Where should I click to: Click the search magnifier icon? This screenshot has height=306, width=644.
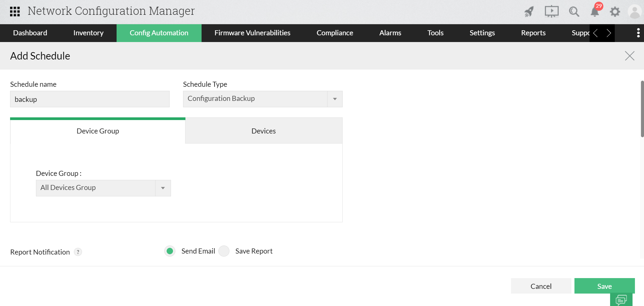[x=574, y=12]
